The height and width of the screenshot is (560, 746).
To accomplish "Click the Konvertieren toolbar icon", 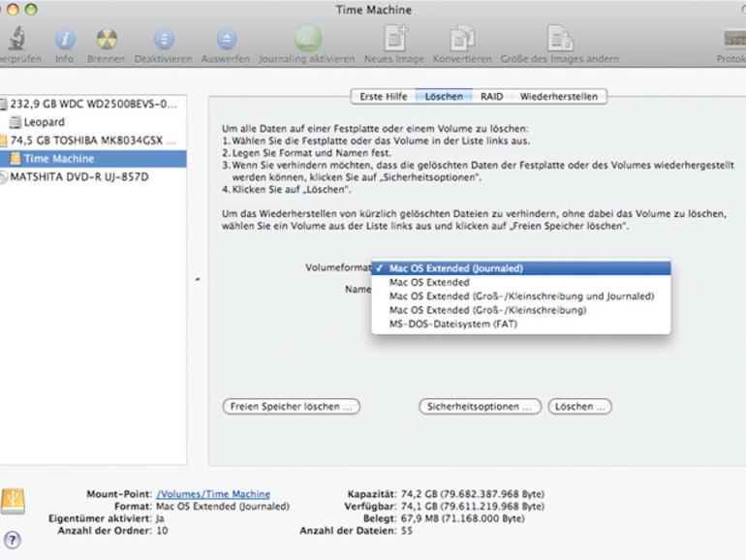I will click(462, 38).
